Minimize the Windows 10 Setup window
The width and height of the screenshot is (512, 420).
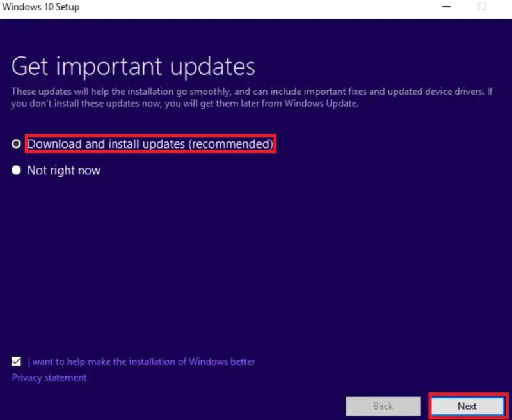point(446,6)
